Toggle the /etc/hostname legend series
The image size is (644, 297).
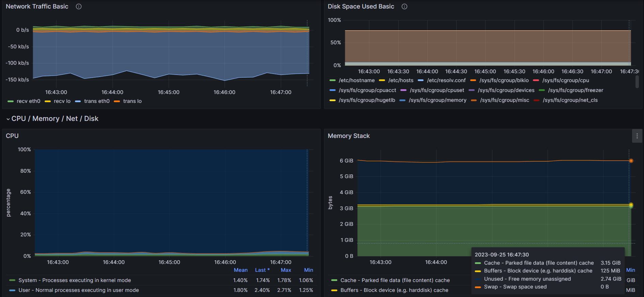coord(356,80)
